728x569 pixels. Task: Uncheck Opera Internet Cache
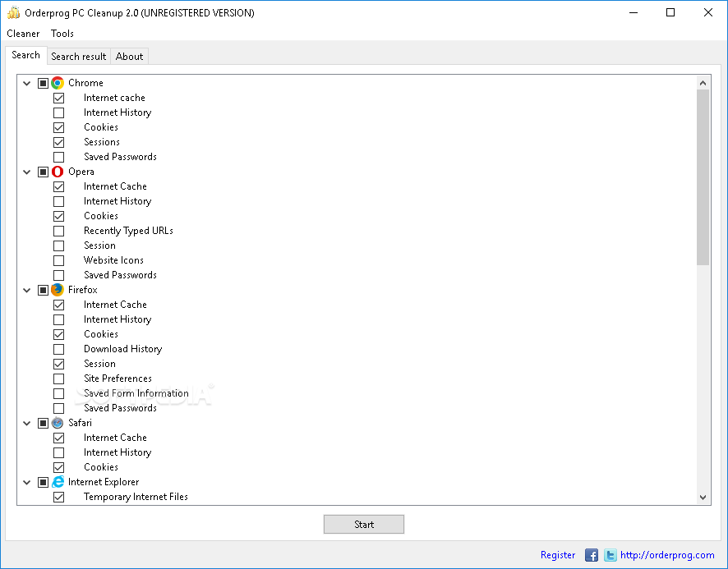click(x=58, y=186)
